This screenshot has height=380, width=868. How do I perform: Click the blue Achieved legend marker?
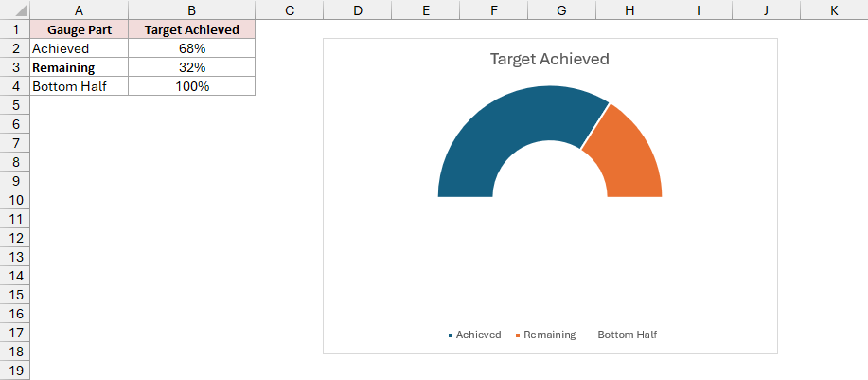click(x=451, y=335)
